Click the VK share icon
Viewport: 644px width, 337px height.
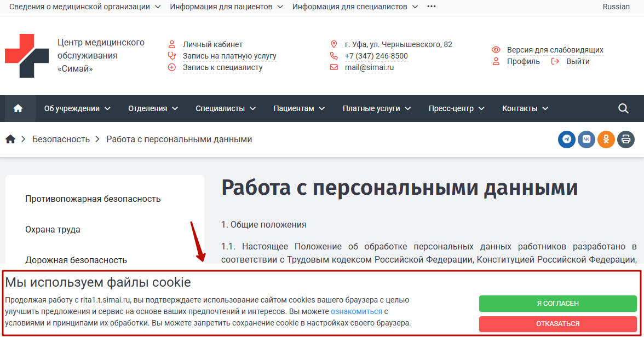point(586,140)
